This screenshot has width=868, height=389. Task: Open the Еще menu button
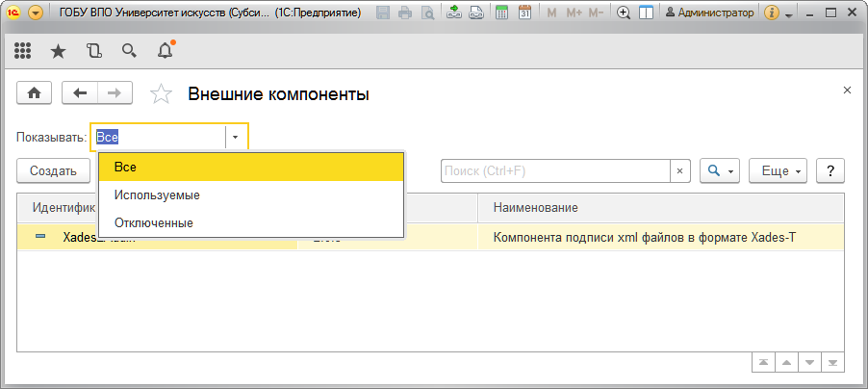click(779, 171)
